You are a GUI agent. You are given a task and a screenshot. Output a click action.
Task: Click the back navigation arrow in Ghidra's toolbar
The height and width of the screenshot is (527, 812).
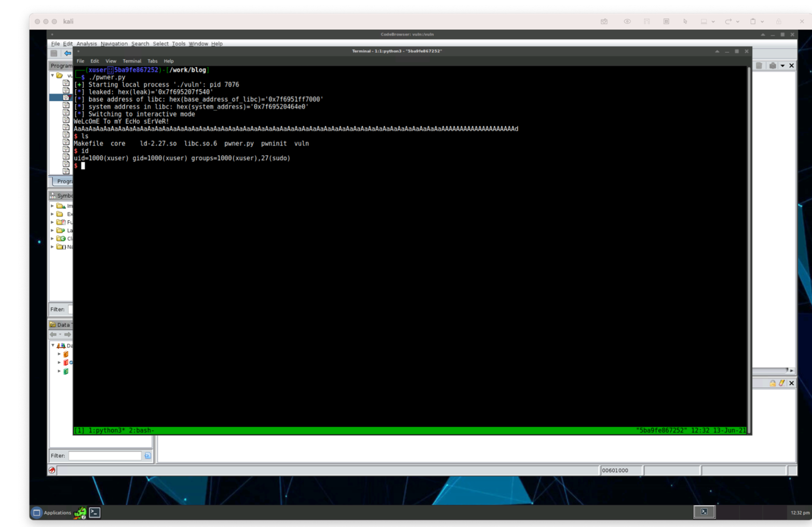[67, 53]
